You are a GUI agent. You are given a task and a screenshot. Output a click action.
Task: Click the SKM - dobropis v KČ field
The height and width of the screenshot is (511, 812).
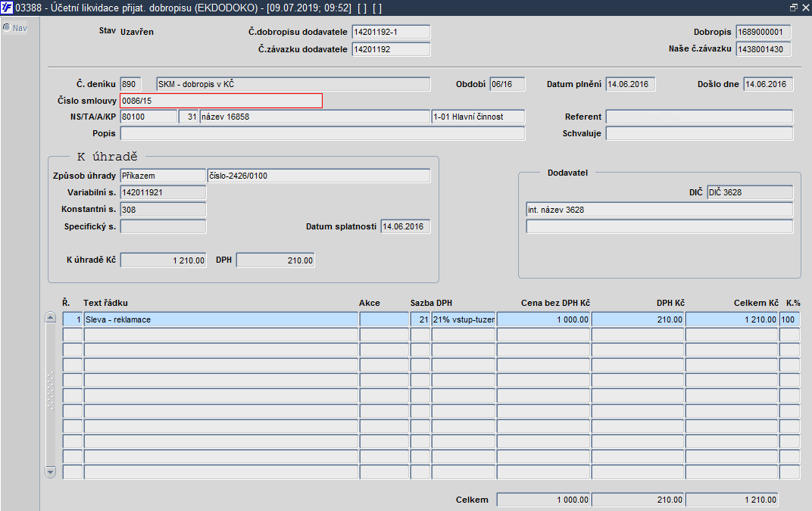pos(293,84)
